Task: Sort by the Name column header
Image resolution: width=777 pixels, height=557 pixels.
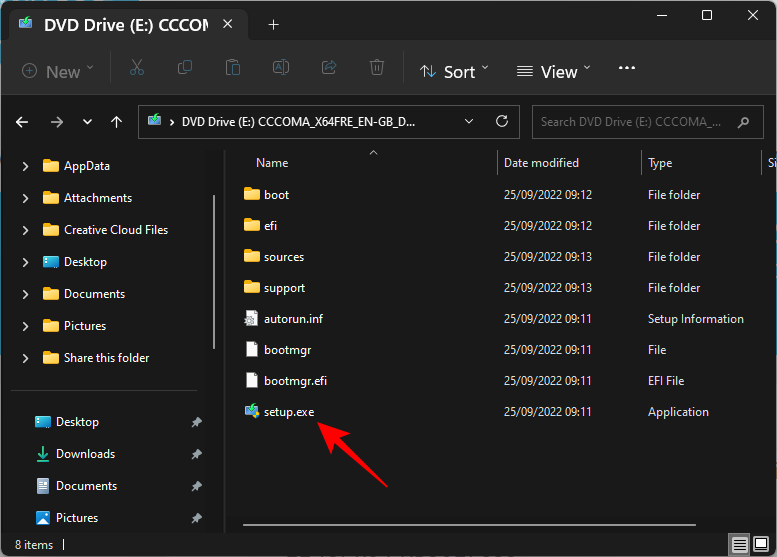Action: [x=272, y=163]
